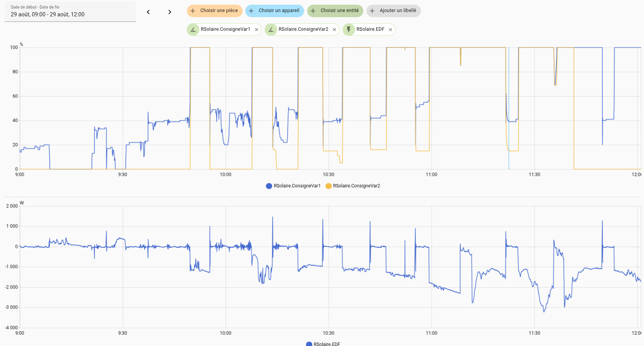
Task: Open the Choisir une pièce picker
Action: (x=215, y=11)
